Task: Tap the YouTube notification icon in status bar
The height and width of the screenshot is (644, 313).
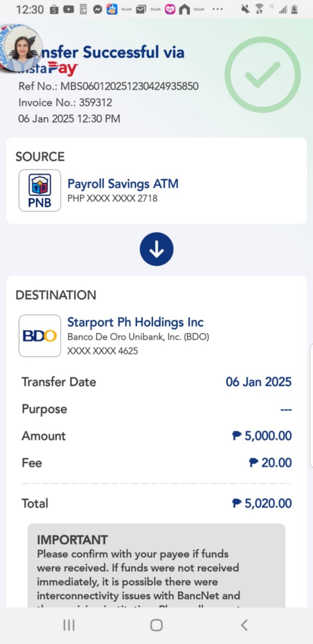Action: click(x=69, y=9)
